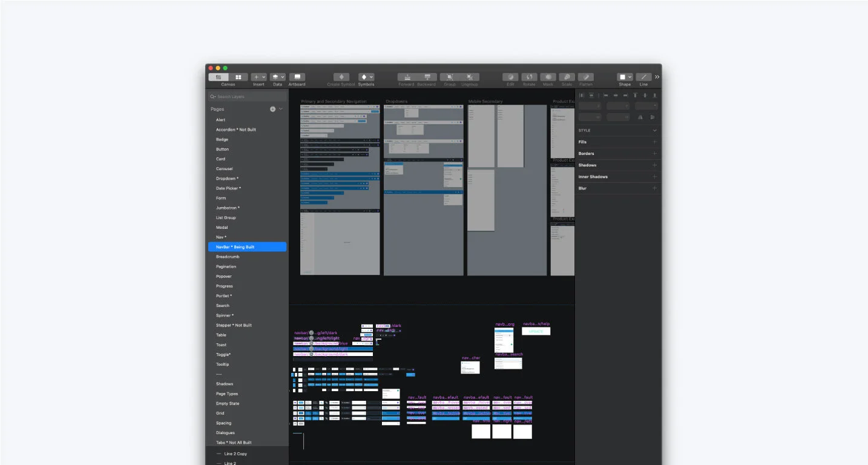Select the Artboard tool in the toolbar
The image size is (868, 465).
point(297,77)
